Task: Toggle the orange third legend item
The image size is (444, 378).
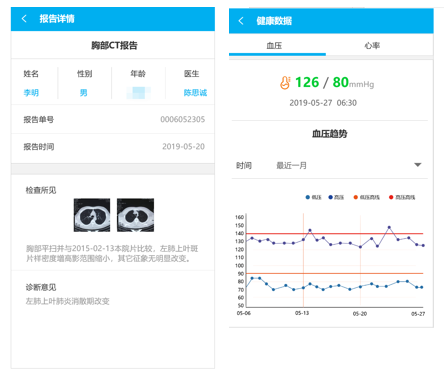Action: (366, 197)
